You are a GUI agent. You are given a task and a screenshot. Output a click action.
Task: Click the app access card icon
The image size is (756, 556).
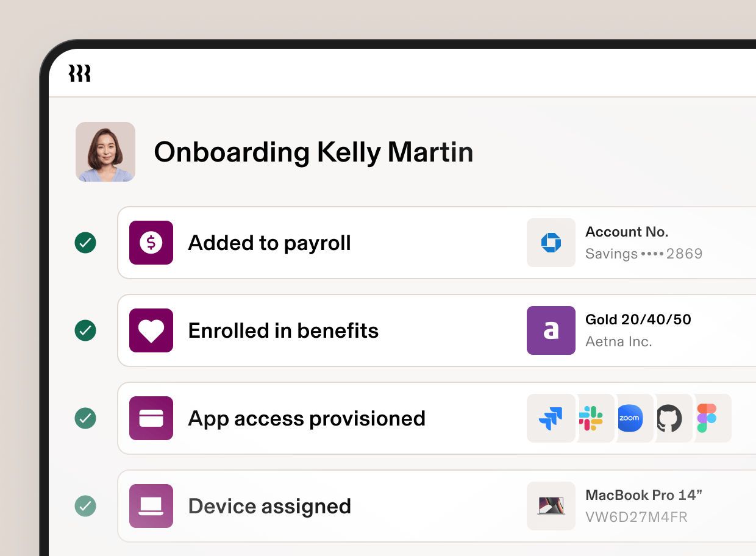(x=151, y=418)
